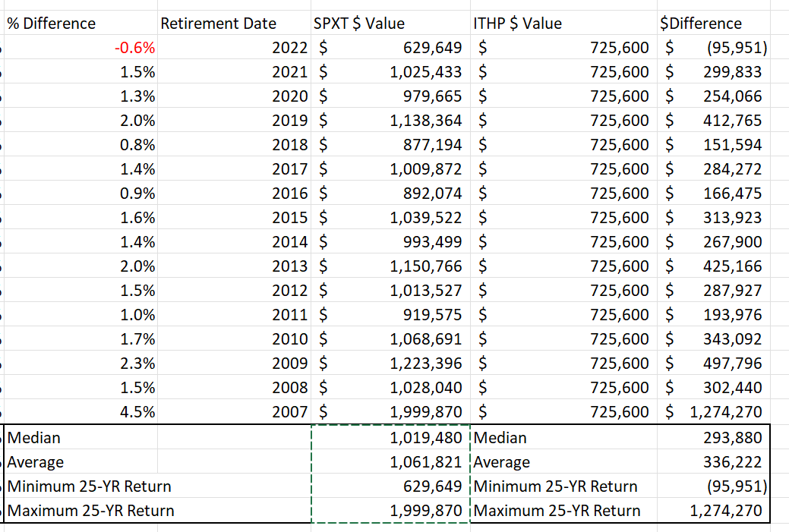The width and height of the screenshot is (789, 532).
Task: Select SPXT value 1,138,364
Action: click(x=390, y=120)
